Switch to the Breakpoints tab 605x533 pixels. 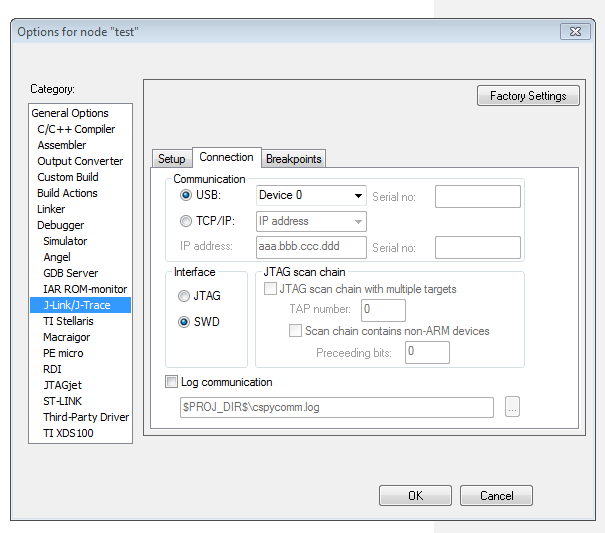pyautogui.click(x=294, y=159)
